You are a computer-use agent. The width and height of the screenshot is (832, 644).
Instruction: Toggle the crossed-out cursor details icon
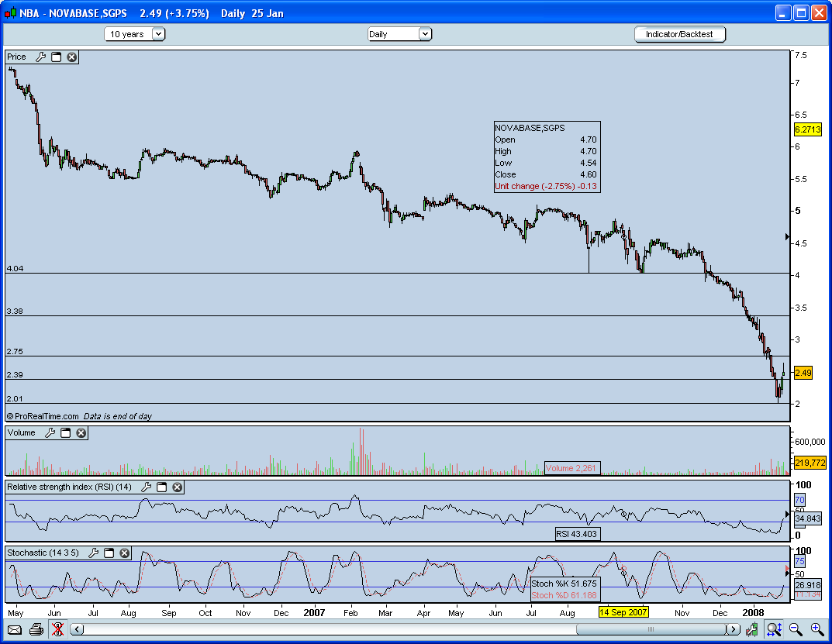[x=57, y=630]
